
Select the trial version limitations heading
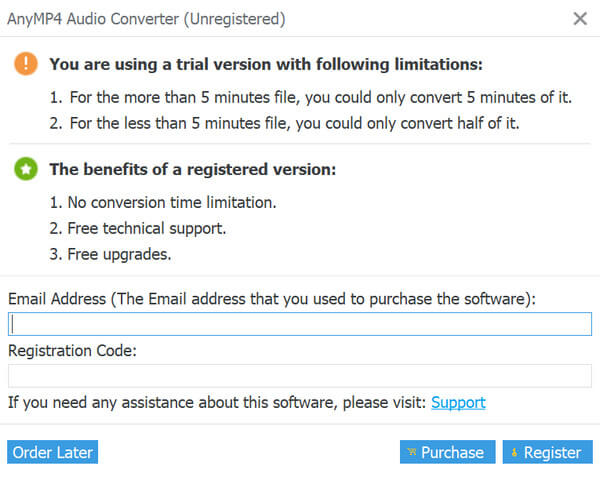tap(266, 64)
